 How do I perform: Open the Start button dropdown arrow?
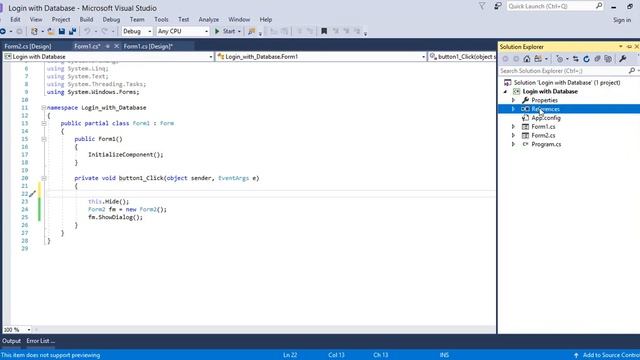tap(239, 31)
